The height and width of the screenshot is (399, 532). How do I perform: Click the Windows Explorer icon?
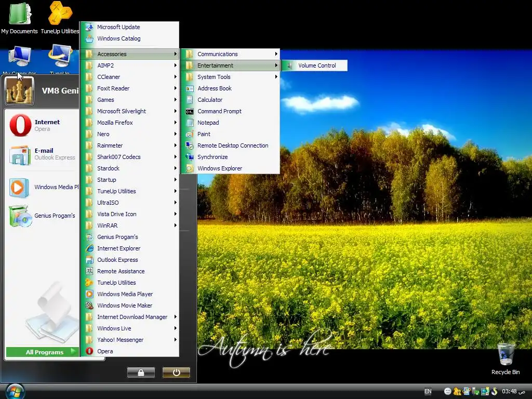coord(190,168)
